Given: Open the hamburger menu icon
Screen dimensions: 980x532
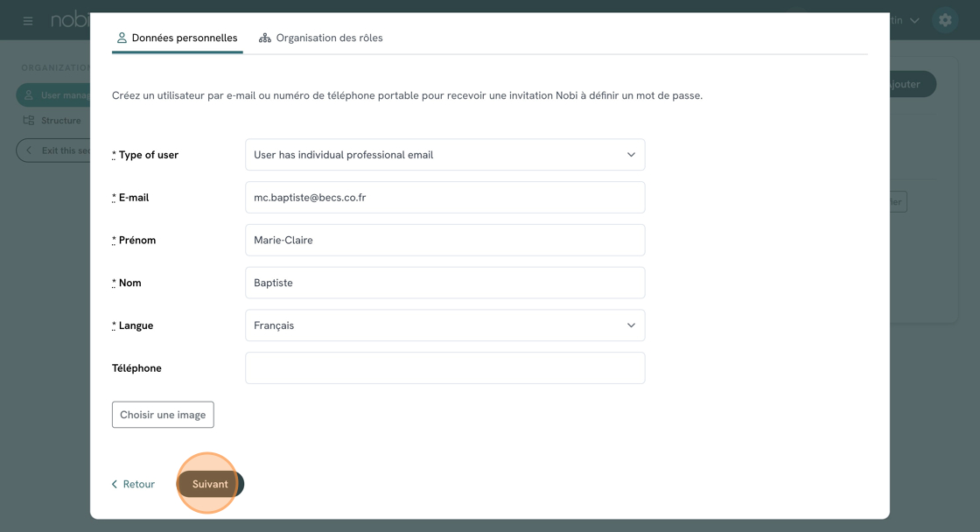Looking at the screenshot, I should 28,20.
